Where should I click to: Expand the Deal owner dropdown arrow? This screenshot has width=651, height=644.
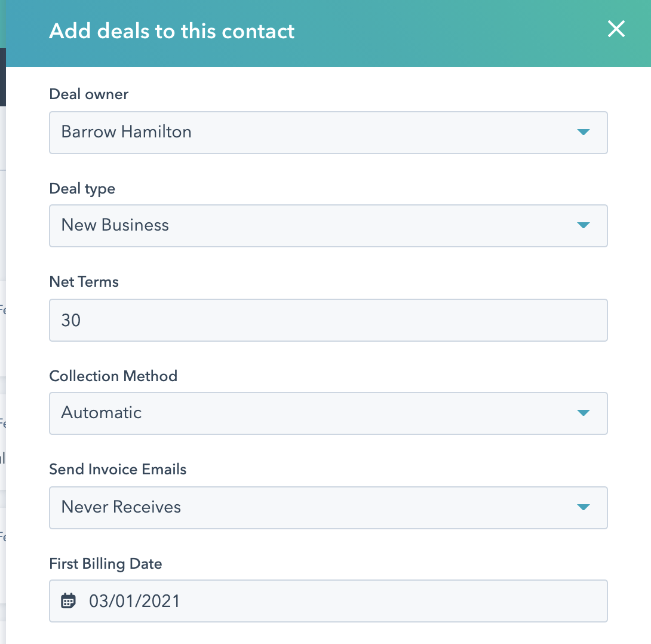pyautogui.click(x=584, y=132)
